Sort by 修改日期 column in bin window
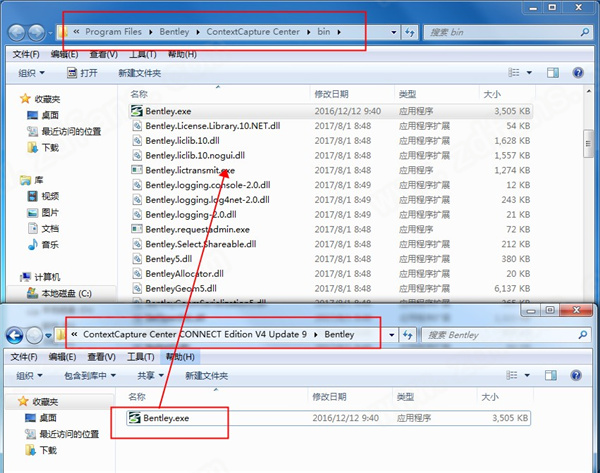Viewport: 600px width, 473px height. point(331,94)
